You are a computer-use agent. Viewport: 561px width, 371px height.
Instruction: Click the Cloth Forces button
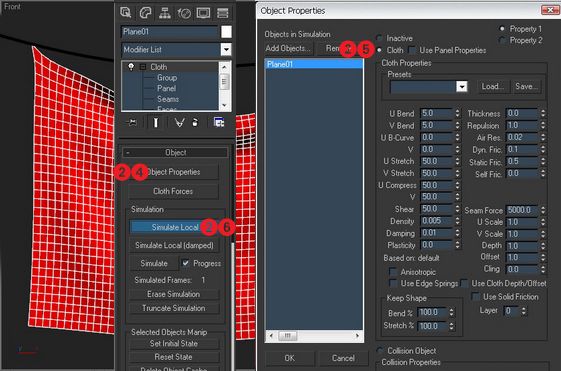[173, 191]
